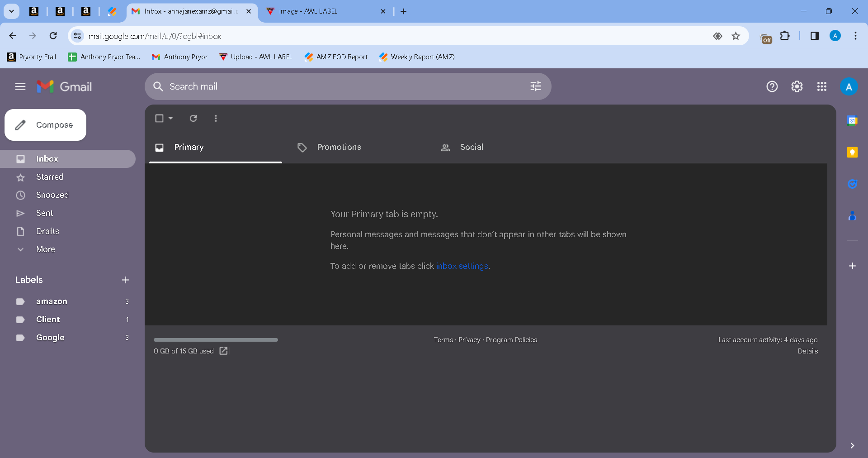Open Privacy link in footer
Screen dimensions: 868x458
[469, 340]
